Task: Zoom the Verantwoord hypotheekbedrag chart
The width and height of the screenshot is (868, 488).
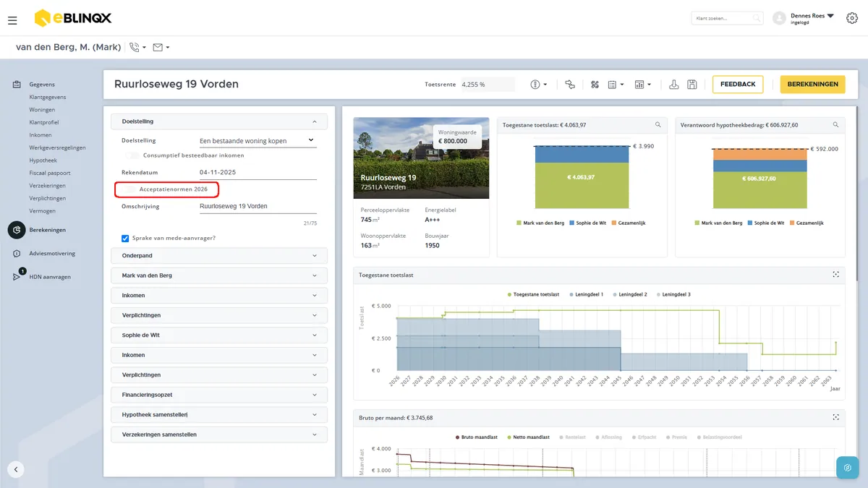Action: click(x=835, y=125)
